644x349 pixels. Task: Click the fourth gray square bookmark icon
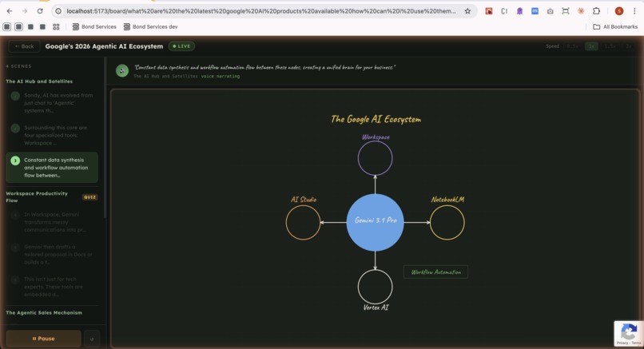[42, 26]
